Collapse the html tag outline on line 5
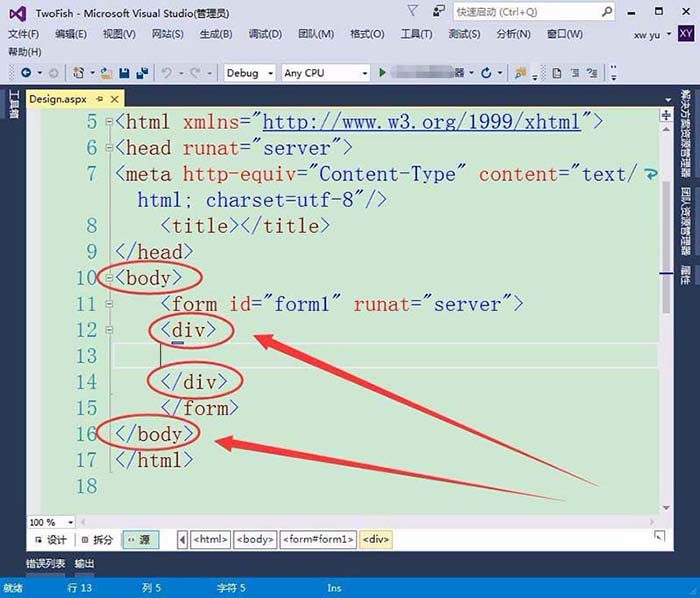Viewport: 700px width, 598px height. 109,122
